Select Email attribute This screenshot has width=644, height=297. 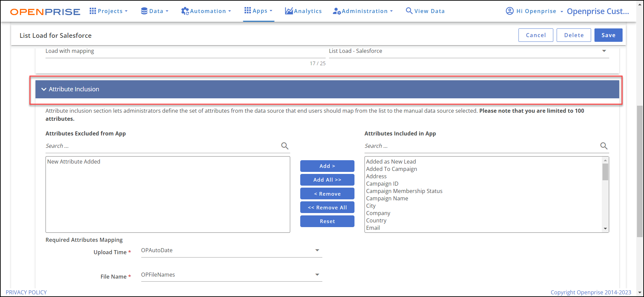(x=373, y=228)
